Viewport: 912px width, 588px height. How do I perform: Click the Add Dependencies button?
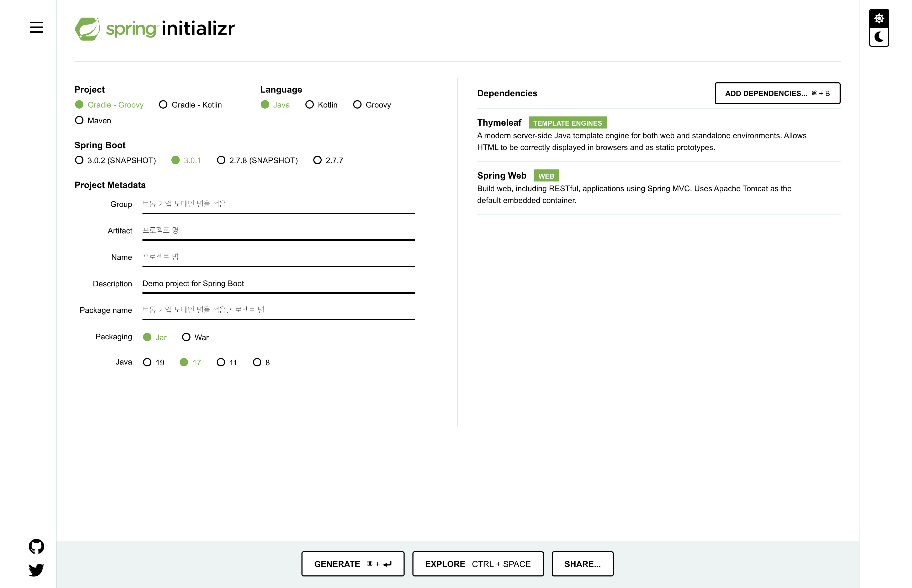pos(777,93)
